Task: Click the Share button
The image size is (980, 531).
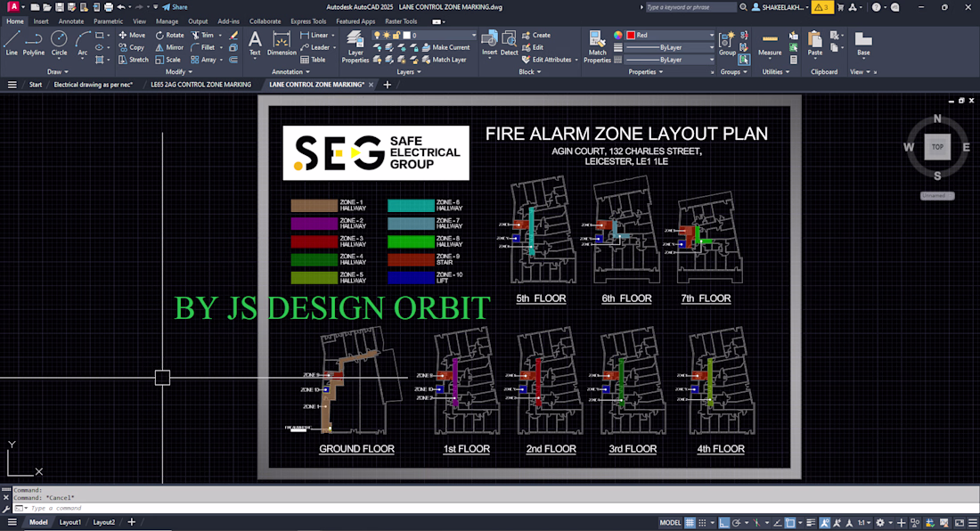Action: pos(175,7)
